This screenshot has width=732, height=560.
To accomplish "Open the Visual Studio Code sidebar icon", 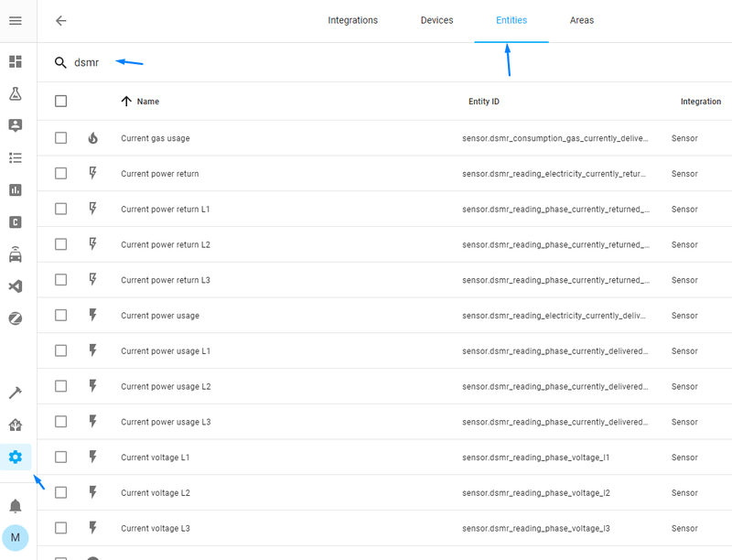I will (x=16, y=286).
